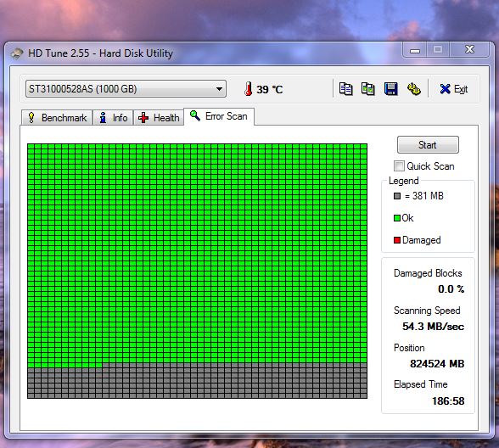This screenshot has height=448, width=499.
Task: Click the thermometer temperature icon
Action: [x=248, y=89]
